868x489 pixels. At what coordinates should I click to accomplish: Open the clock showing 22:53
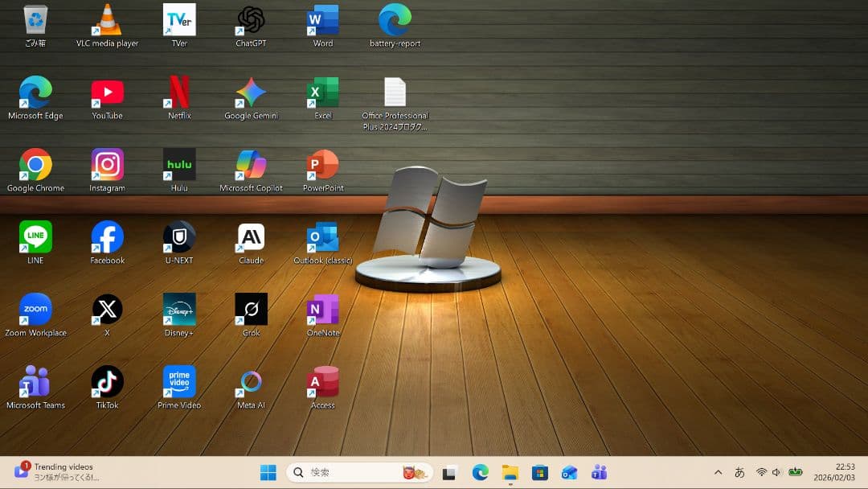pos(834,472)
